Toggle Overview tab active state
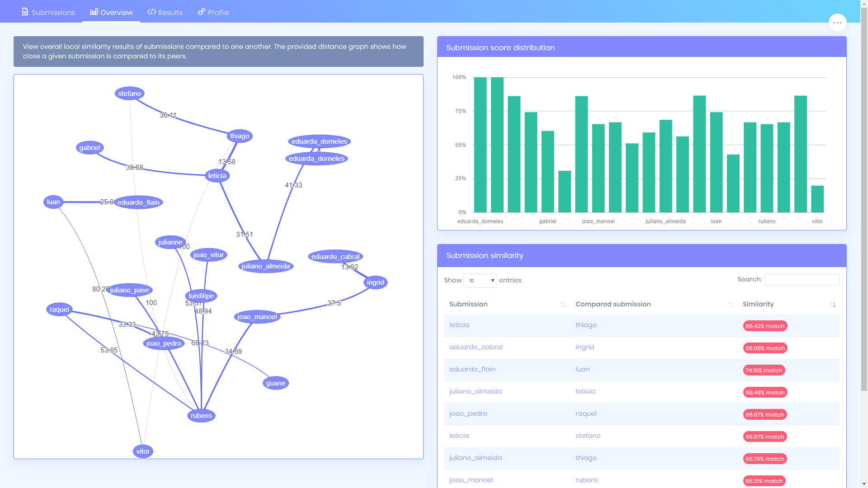This screenshot has height=488, width=868. [x=111, y=13]
